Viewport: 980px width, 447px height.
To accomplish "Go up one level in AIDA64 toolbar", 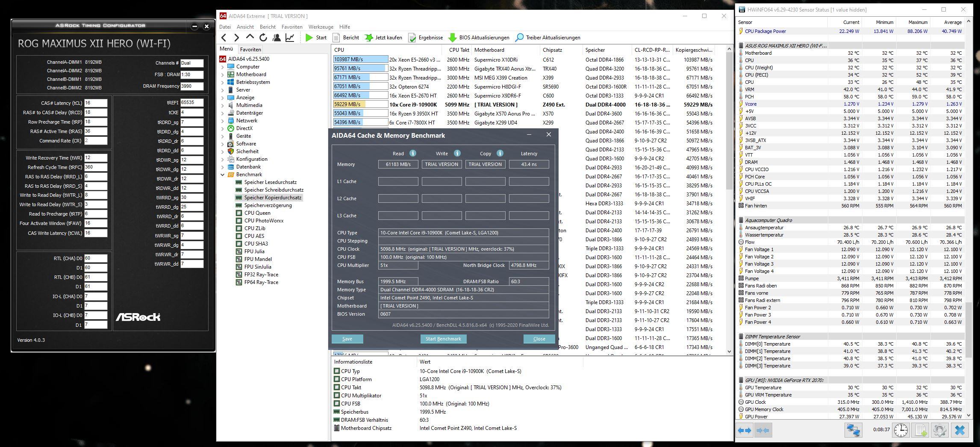I will (x=250, y=37).
